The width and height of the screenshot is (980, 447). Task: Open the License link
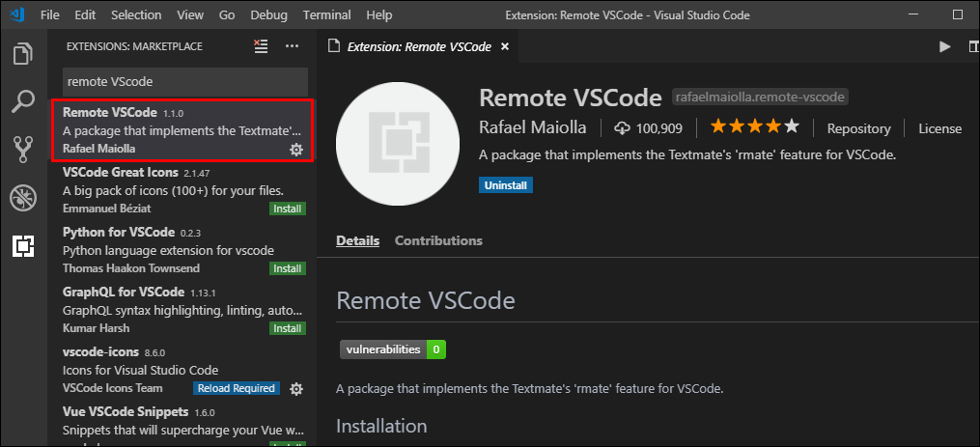tap(940, 128)
